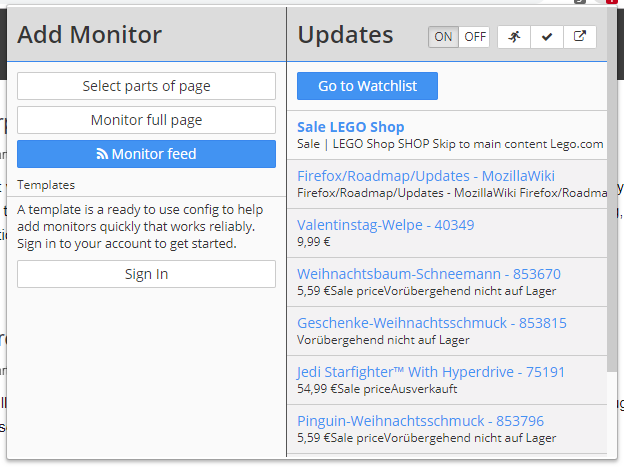The width and height of the screenshot is (624, 468).
Task: Open Valentinstag-Welpe - 40349 link
Action: pyautogui.click(x=386, y=225)
